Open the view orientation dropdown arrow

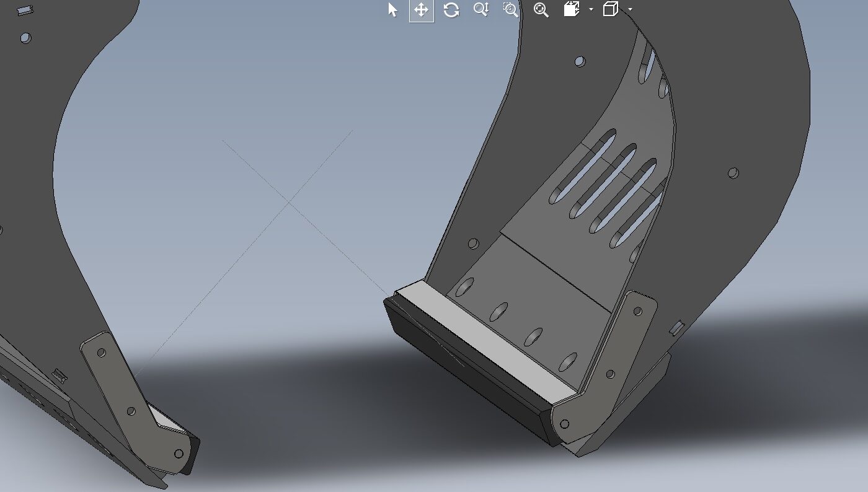591,9
